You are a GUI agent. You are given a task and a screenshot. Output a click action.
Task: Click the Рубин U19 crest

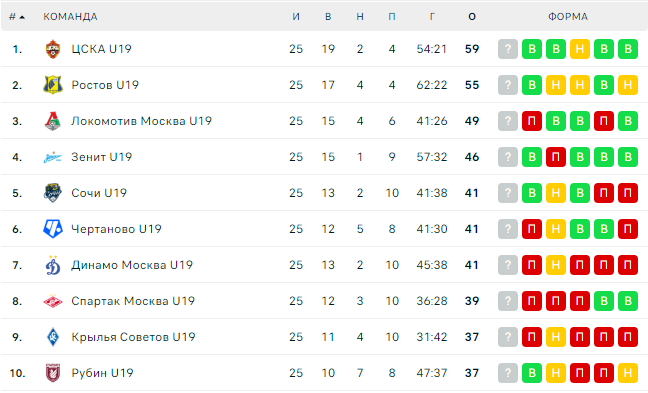[53, 373]
